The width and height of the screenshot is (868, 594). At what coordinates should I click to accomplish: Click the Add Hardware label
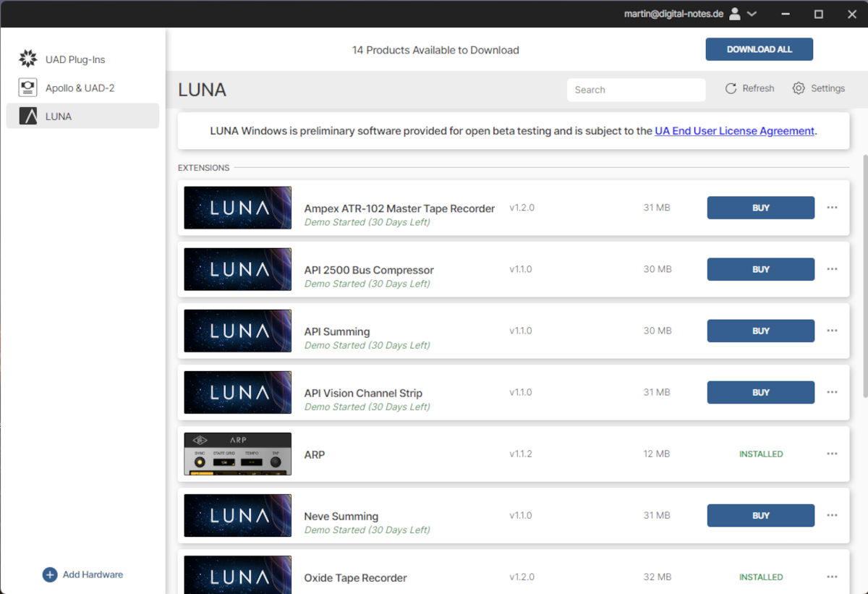click(x=93, y=574)
